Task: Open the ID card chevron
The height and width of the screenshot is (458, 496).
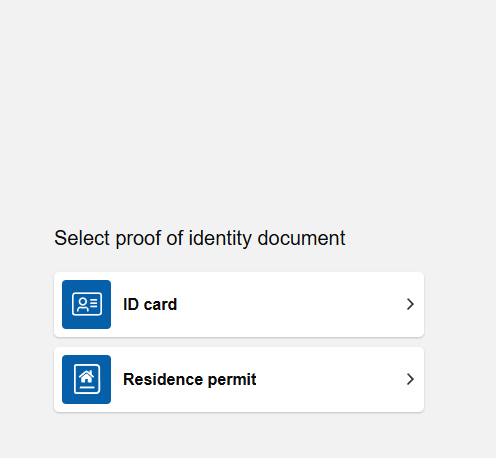Action: tap(410, 304)
